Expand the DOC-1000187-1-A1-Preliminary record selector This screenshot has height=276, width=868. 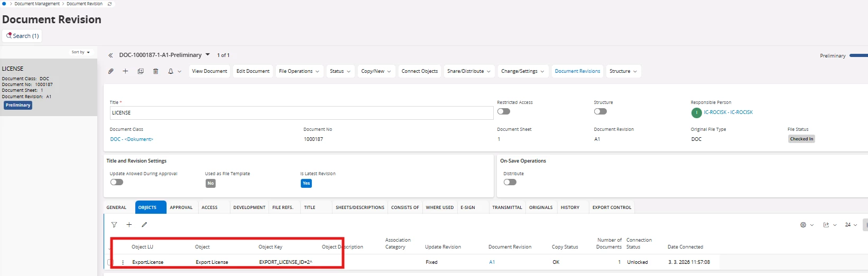(x=208, y=54)
